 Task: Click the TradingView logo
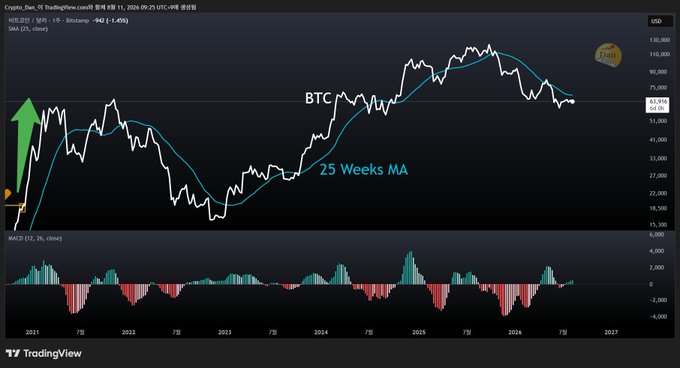click(43, 354)
